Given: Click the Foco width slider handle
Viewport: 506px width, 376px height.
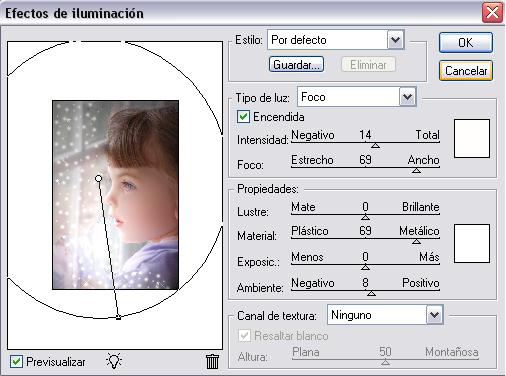Looking at the screenshot, I should [x=416, y=171].
